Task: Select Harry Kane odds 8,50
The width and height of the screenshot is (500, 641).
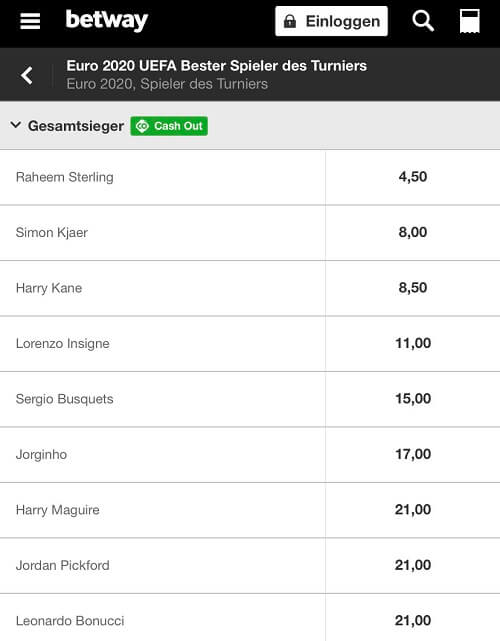Action: (413, 288)
